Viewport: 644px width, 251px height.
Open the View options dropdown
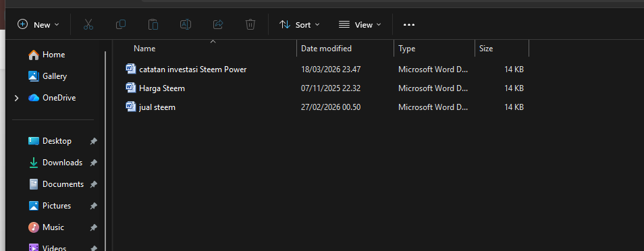click(360, 25)
